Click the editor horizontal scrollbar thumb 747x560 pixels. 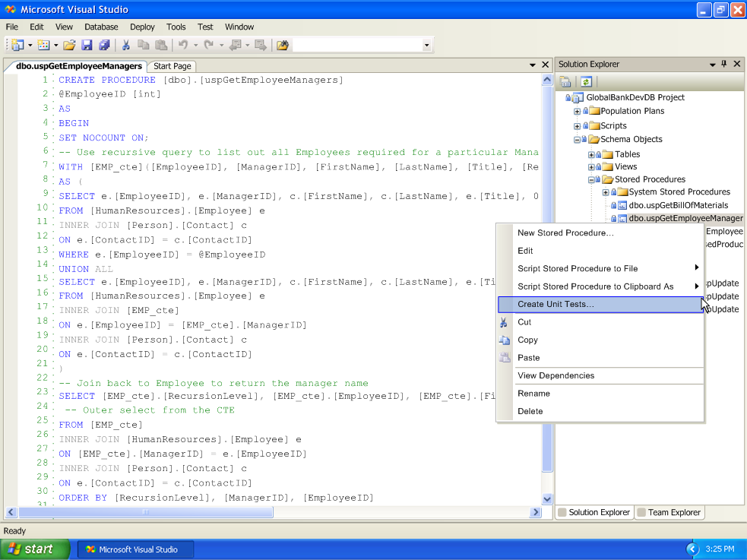click(146, 512)
